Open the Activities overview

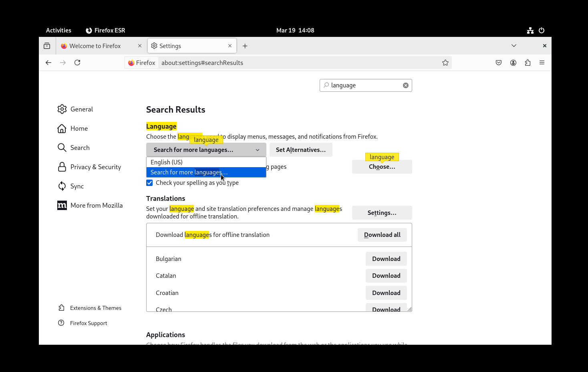coord(58,30)
